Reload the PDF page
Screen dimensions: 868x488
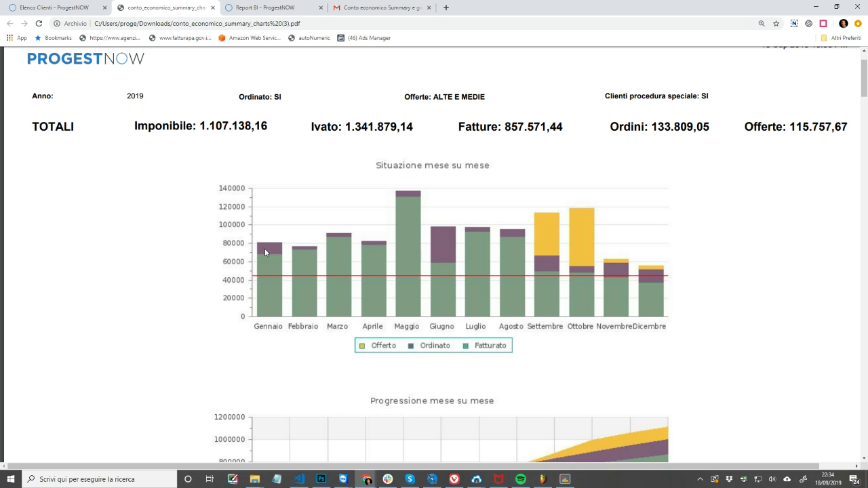39,23
